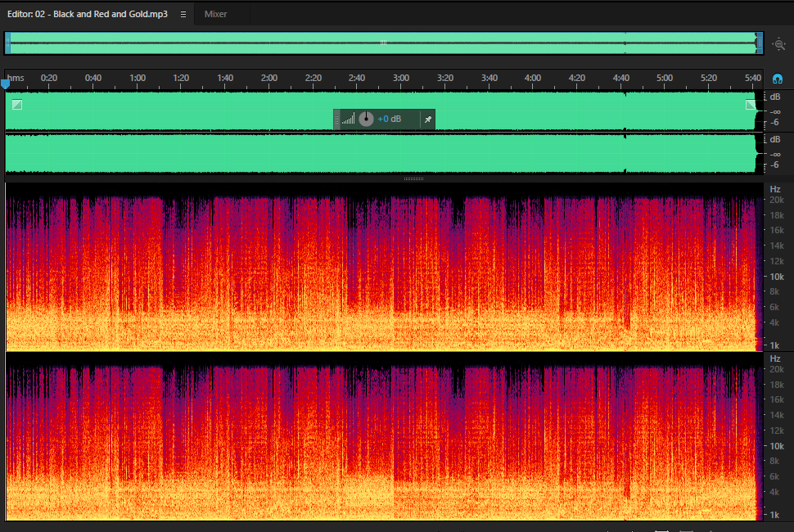Click the lower channel dB scale label
The image size is (794, 532).
[775, 139]
